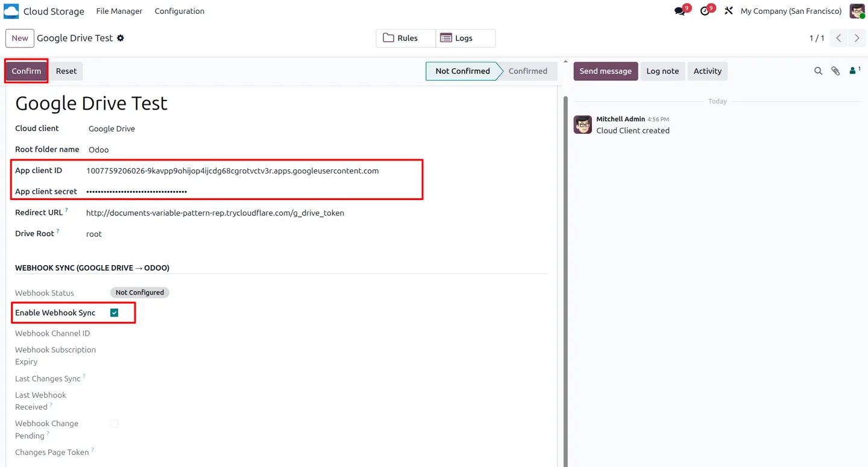Viewport: 868px width, 467px height.
Task: Open the File Manager menu
Action: coord(119,11)
